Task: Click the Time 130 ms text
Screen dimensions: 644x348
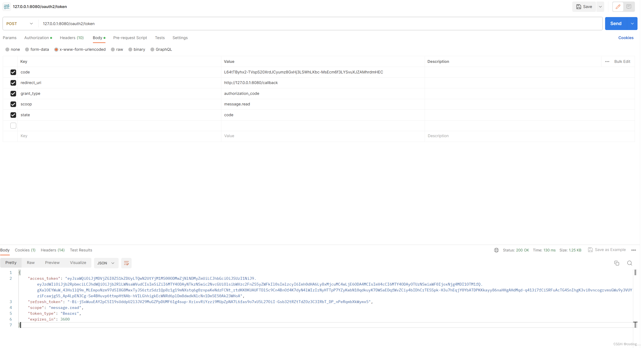Action: [x=544, y=250]
